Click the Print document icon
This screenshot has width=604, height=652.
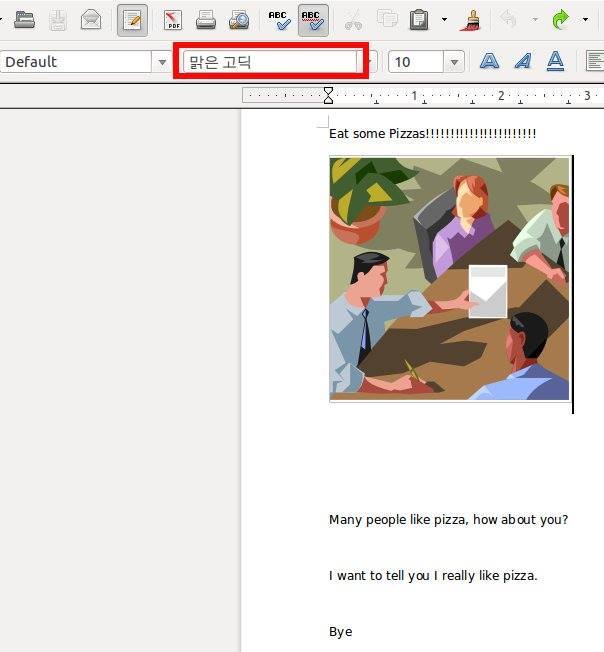(205, 19)
